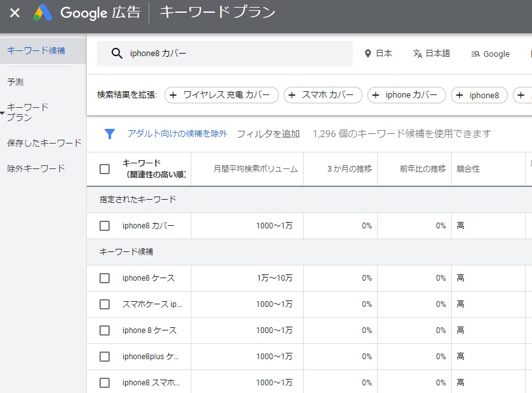Change the 日本 location setting
Image resolution: width=532 pixels, height=393 pixels.
click(378, 54)
